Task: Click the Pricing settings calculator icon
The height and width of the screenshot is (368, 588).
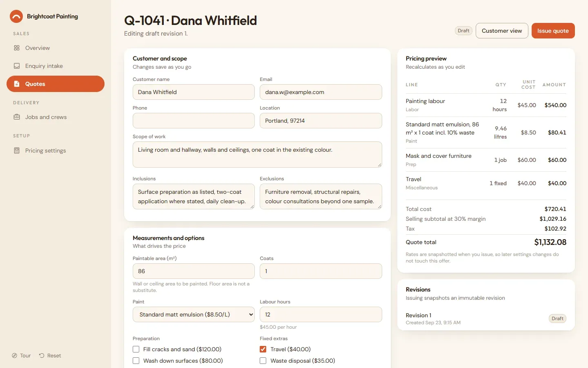Action: pyautogui.click(x=17, y=150)
